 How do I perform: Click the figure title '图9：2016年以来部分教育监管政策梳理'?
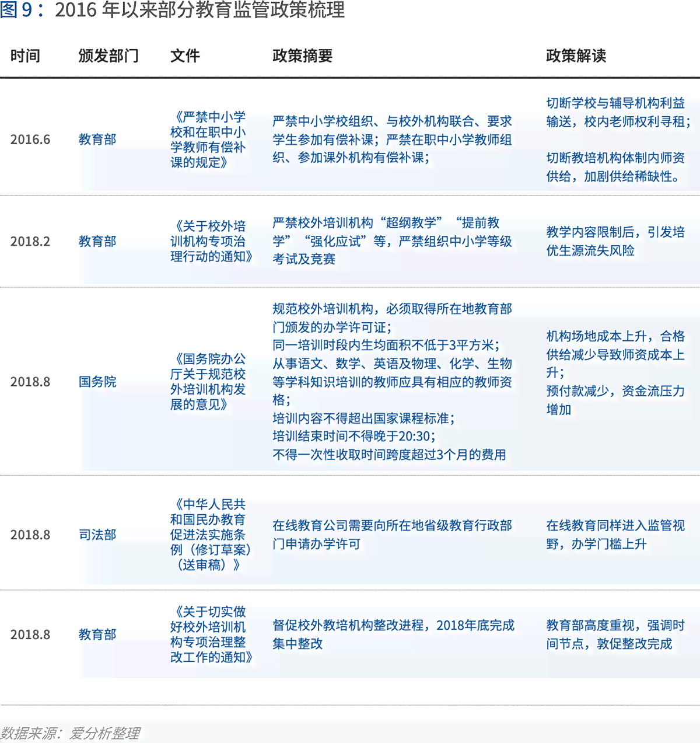click(173, 10)
